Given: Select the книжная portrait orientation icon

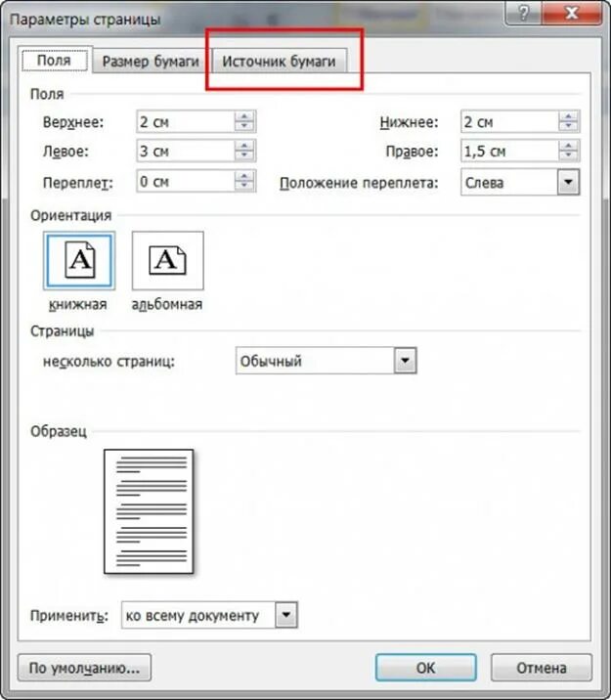Looking at the screenshot, I should 79,261.
